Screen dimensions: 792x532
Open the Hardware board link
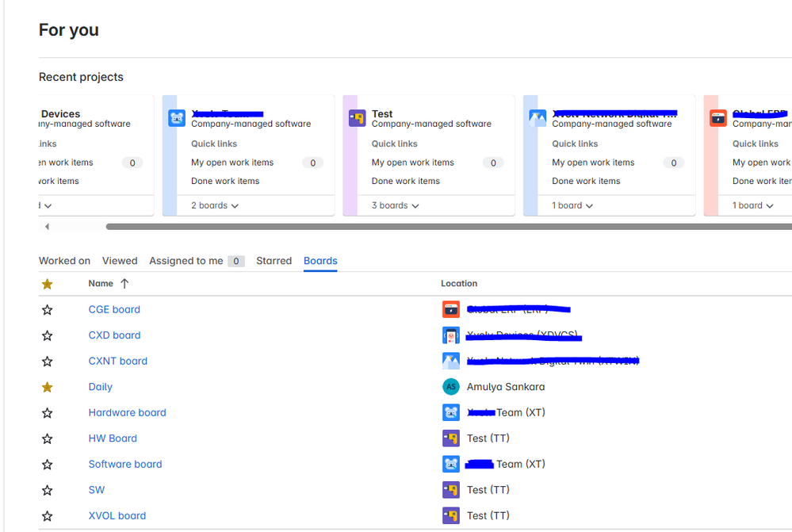pos(128,412)
